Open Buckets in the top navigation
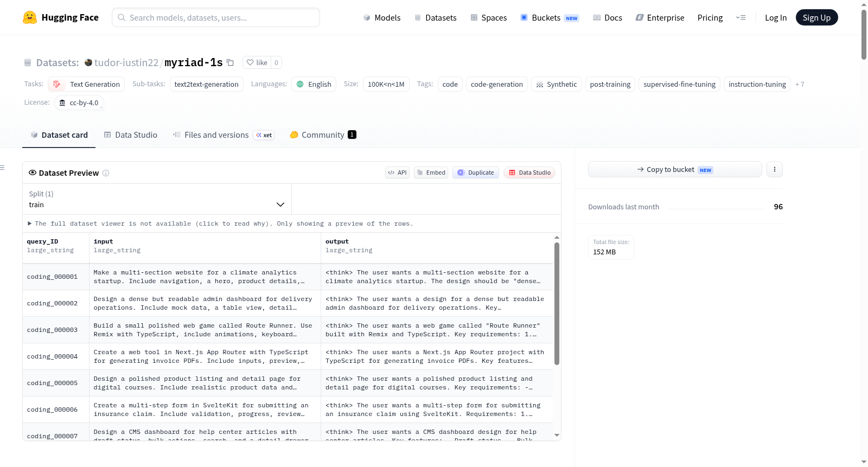868x467 pixels. (x=550, y=17)
